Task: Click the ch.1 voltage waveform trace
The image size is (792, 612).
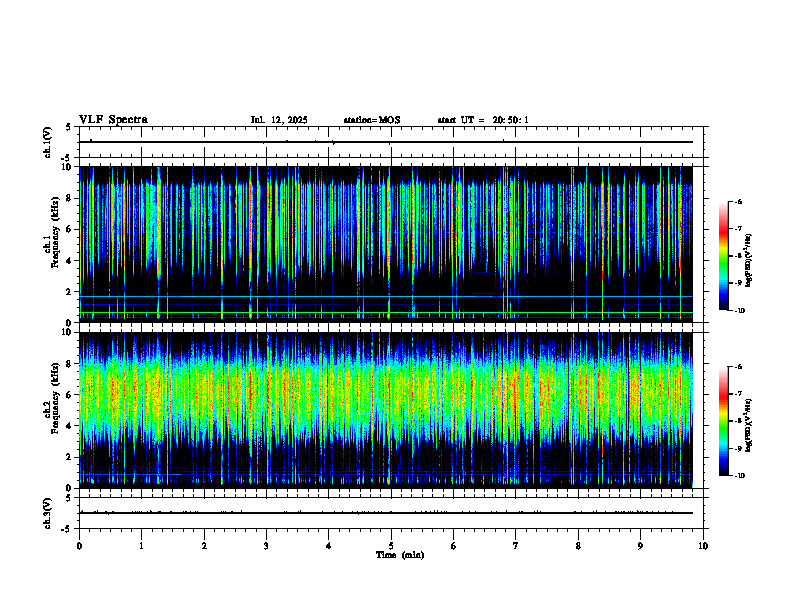Action: (386, 142)
